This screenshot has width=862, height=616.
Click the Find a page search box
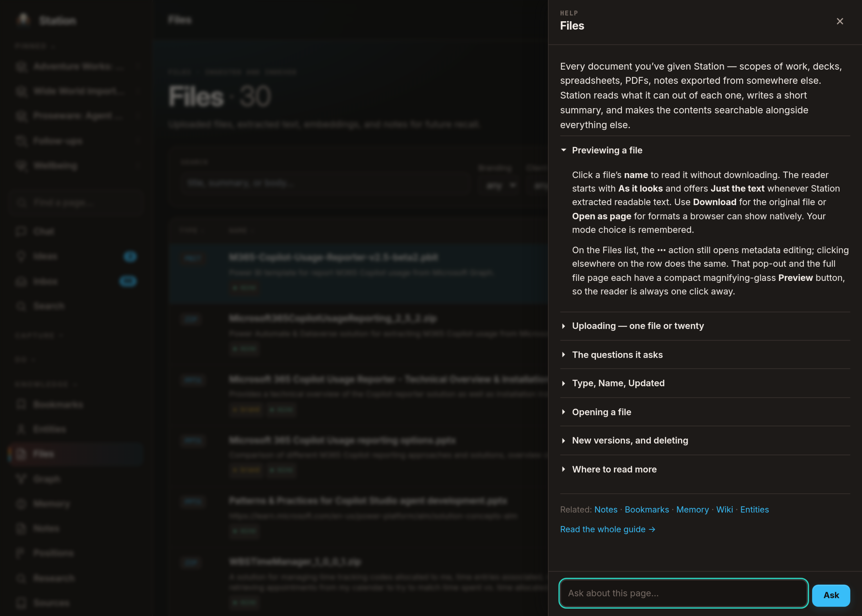[76, 202]
